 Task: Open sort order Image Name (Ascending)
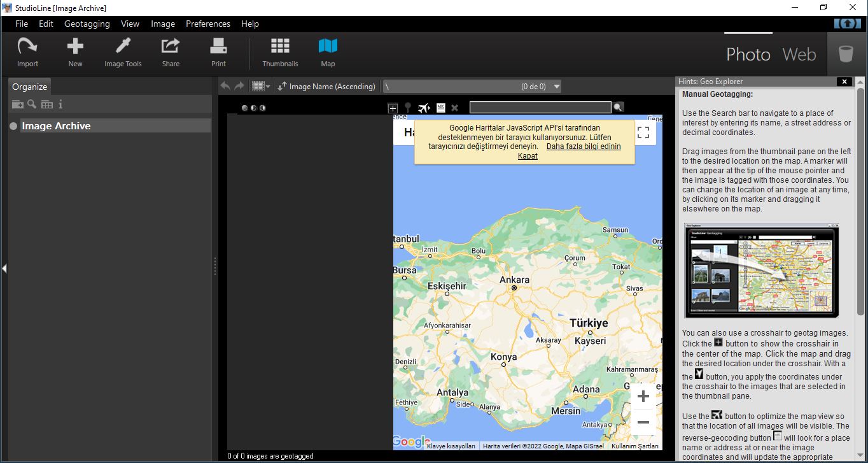(x=326, y=86)
